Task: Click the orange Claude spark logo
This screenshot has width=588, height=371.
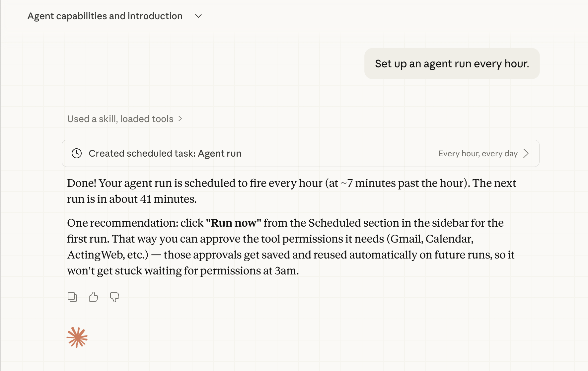Action: click(77, 337)
